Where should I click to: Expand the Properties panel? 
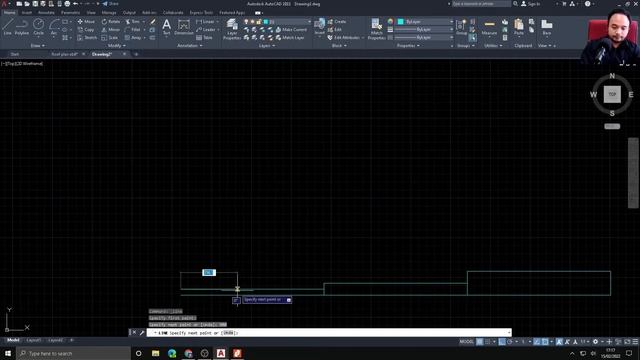408,46
